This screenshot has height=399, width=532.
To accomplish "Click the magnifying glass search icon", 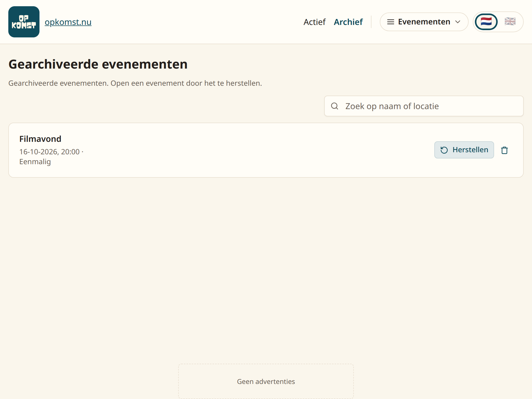I will (335, 106).
